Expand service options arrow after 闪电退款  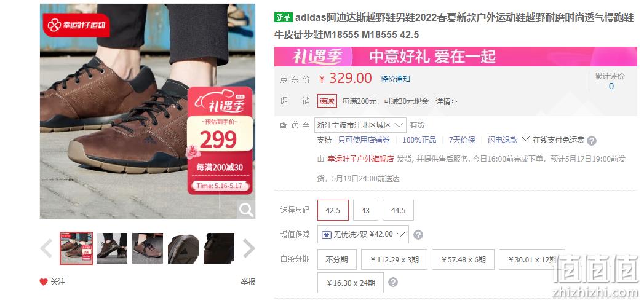525,139
